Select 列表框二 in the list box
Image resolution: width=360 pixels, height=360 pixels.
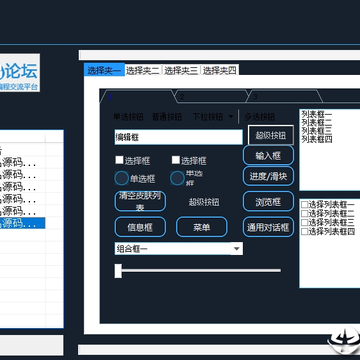click(317, 123)
